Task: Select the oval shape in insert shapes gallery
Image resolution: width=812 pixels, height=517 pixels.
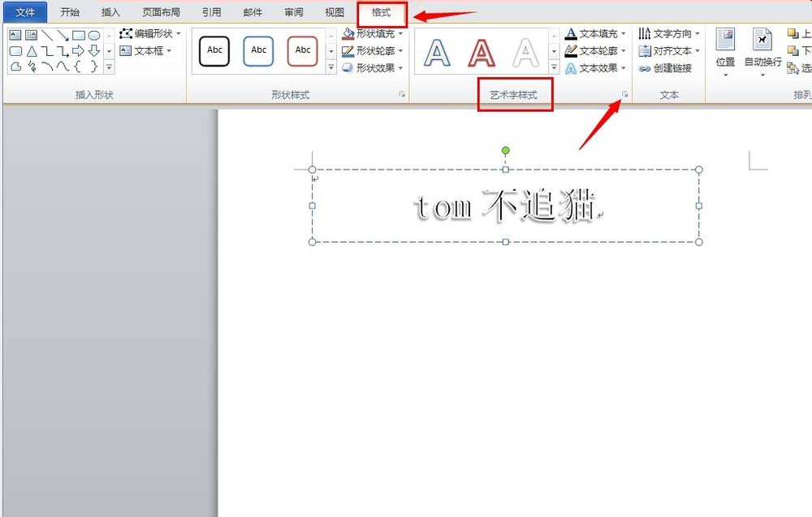Action: (x=93, y=35)
